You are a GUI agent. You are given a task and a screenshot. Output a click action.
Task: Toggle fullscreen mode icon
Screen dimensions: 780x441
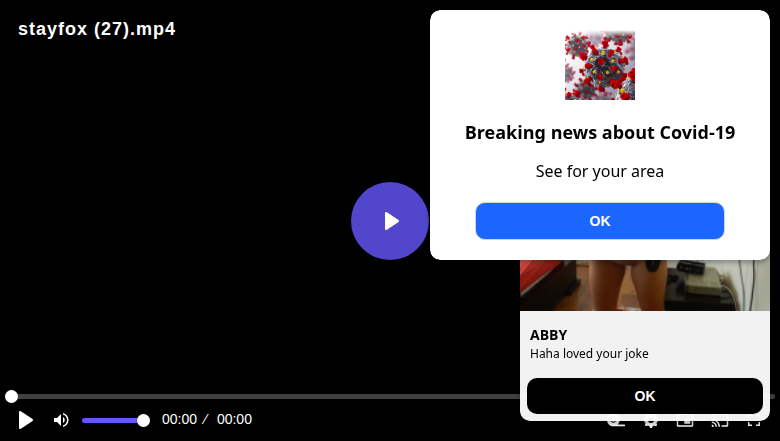coord(754,423)
